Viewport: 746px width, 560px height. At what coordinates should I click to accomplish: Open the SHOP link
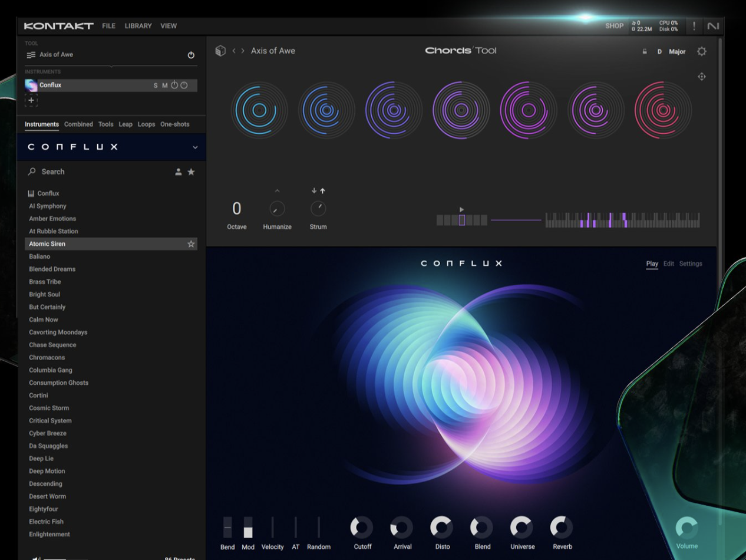click(614, 26)
